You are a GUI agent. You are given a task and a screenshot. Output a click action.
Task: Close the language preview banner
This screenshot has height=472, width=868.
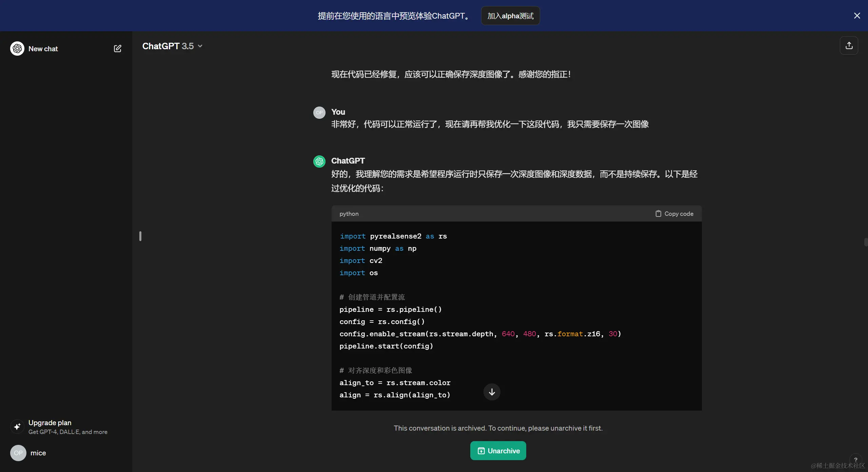[857, 16]
